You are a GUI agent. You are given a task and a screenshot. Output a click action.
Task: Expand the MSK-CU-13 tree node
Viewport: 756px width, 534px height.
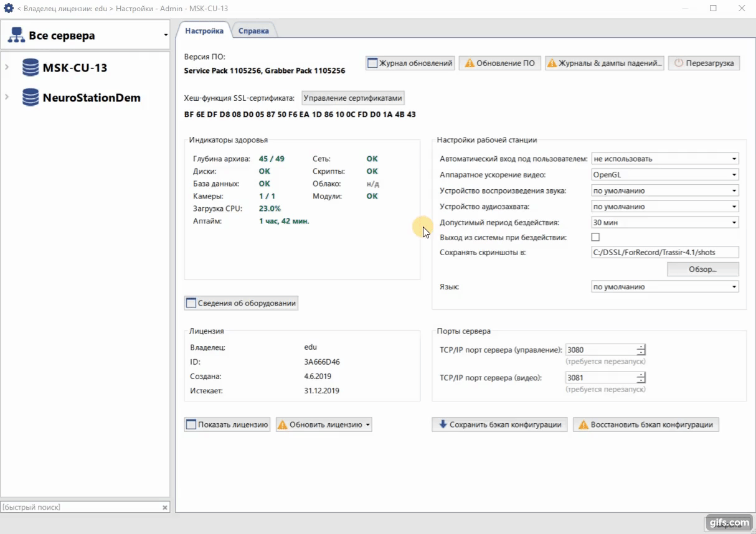pyautogui.click(x=7, y=67)
